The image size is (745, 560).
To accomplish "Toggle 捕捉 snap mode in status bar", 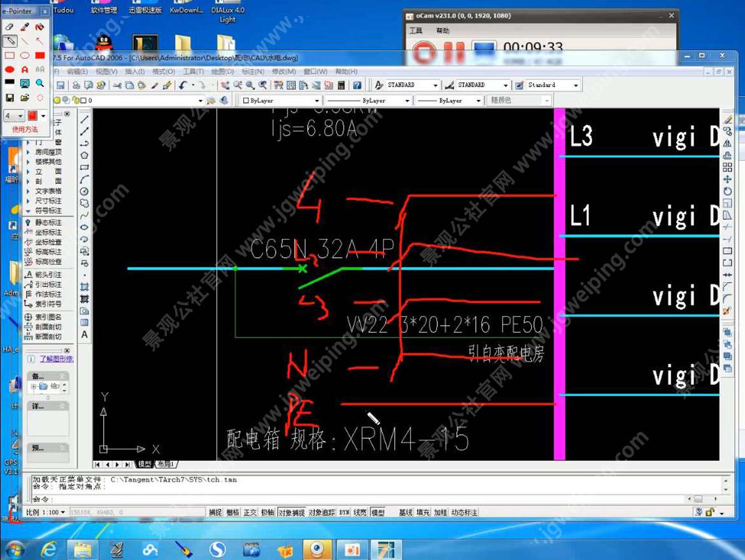I will click(215, 512).
